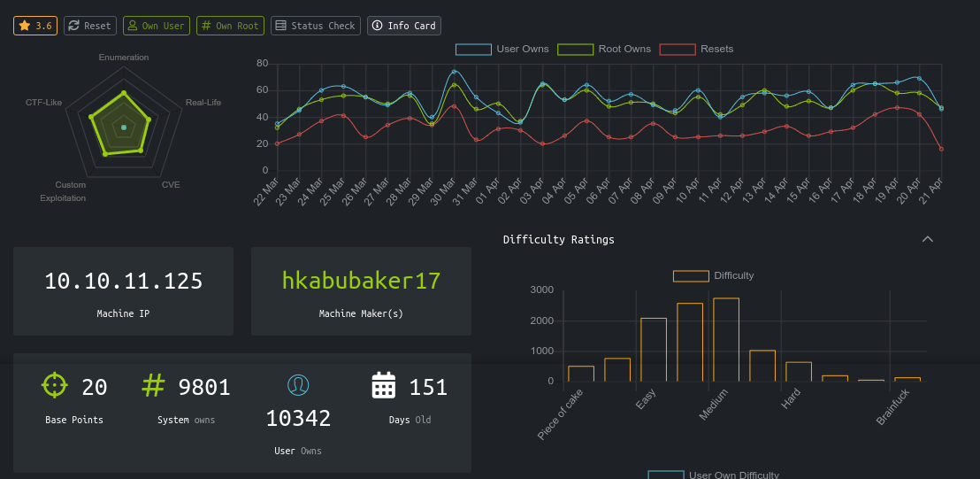Click the star rating 3.6 badge
The height and width of the screenshot is (479, 980).
[35, 26]
